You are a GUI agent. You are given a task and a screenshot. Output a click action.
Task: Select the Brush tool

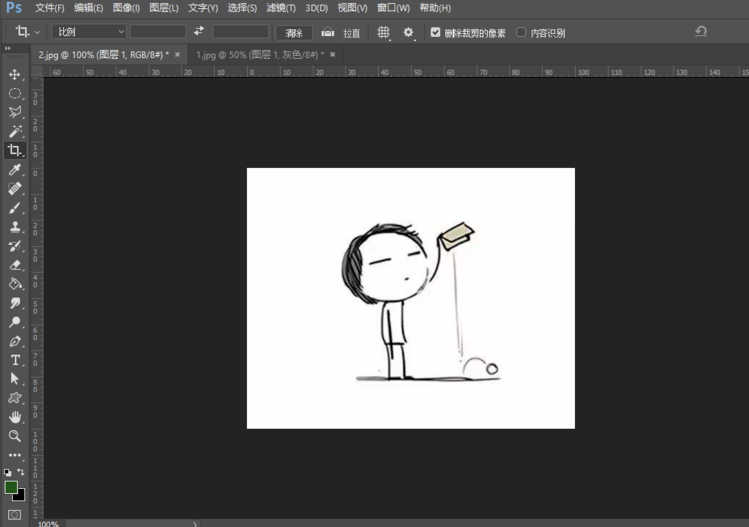pos(15,208)
